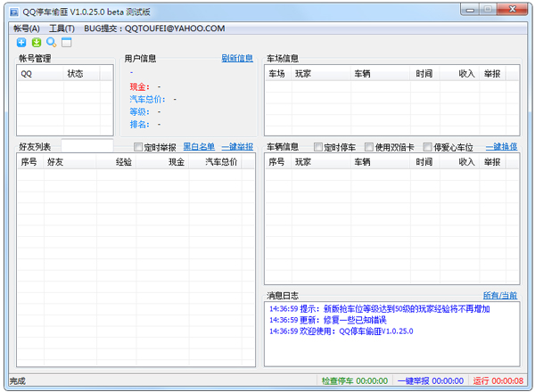Click the 一键抢位 link
The height and width of the screenshot is (392, 535).
click(x=501, y=147)
